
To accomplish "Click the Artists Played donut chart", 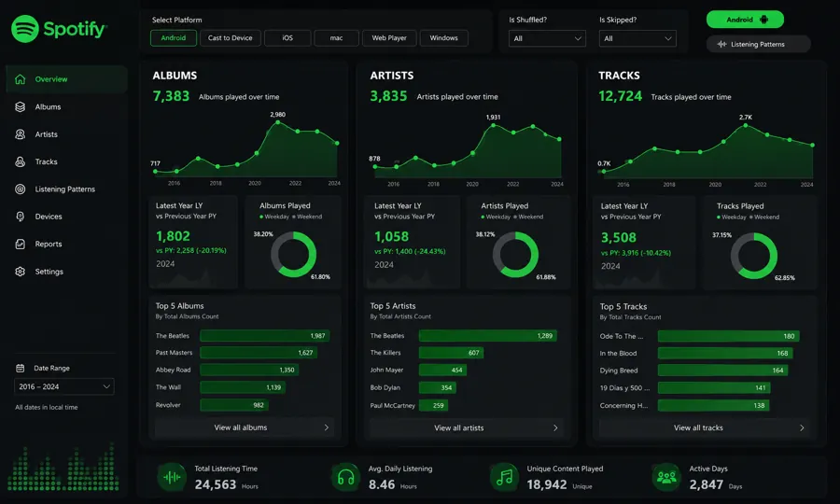I will pyautogui.click(x=515, y=255).
